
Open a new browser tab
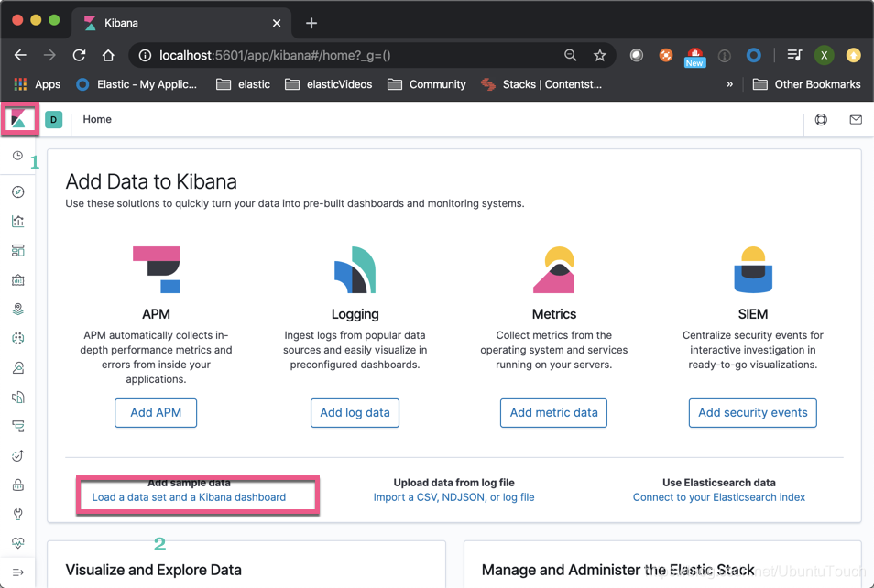coord(311,23)
